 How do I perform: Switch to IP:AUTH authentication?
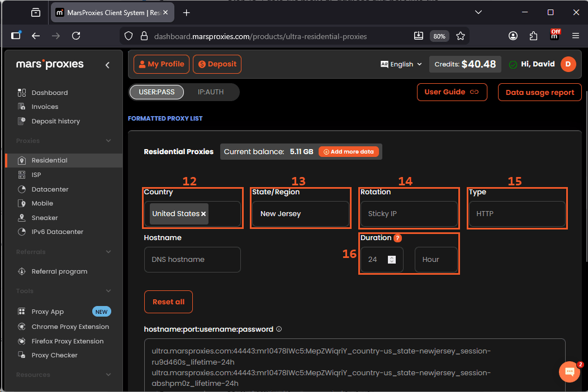211,92
